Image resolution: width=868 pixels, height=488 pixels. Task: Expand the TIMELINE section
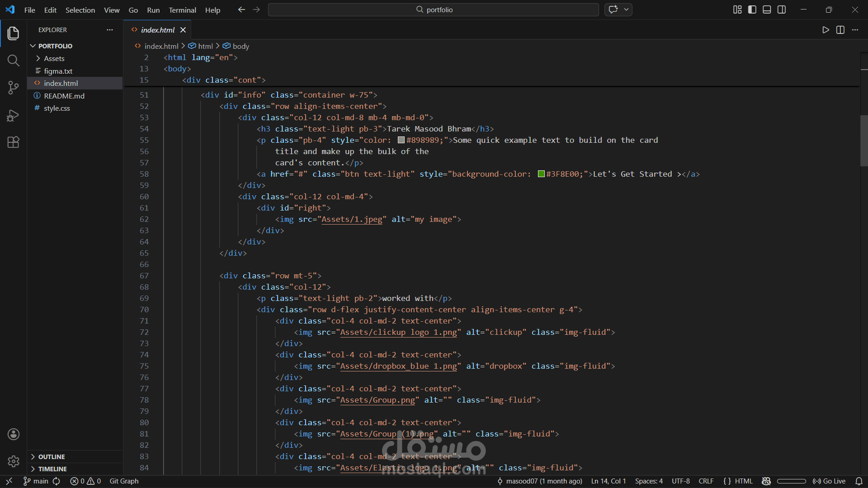[x=52, y=469]
